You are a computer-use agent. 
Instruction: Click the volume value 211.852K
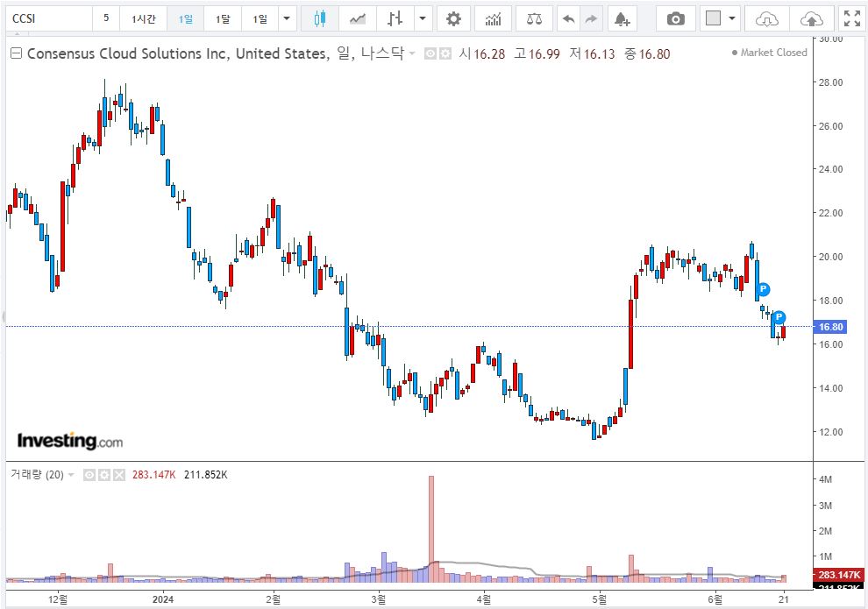pos(205,475)
